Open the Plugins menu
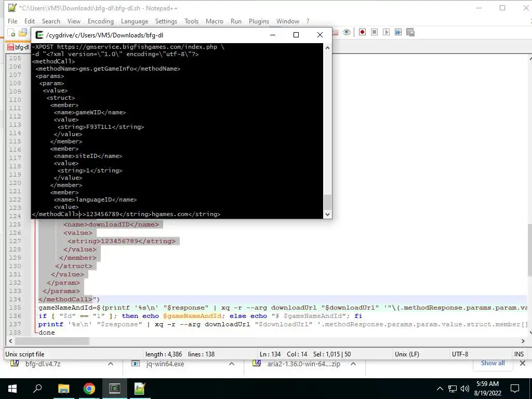The height and width of the screenshot is (399, 532). 259,21
